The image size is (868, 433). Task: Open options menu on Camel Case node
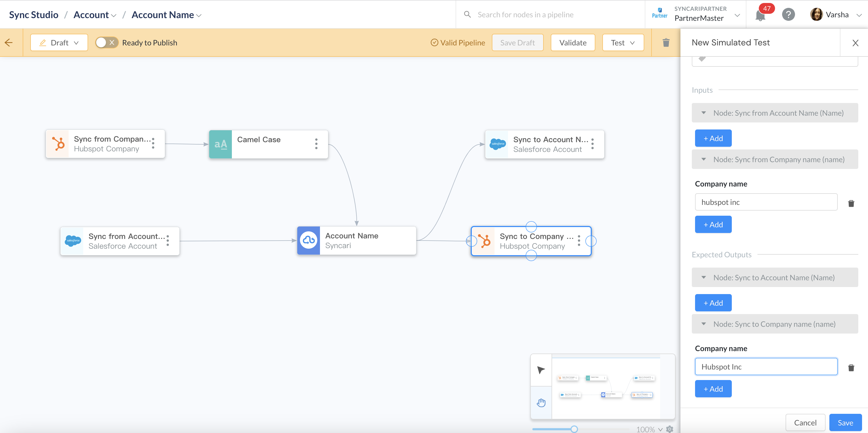(316, 144)
